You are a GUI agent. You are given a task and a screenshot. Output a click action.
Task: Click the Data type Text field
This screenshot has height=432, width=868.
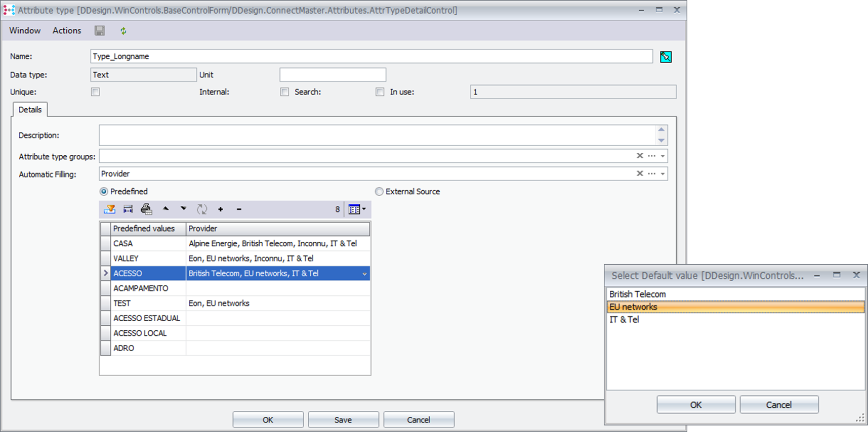click(x=143, y=75)
